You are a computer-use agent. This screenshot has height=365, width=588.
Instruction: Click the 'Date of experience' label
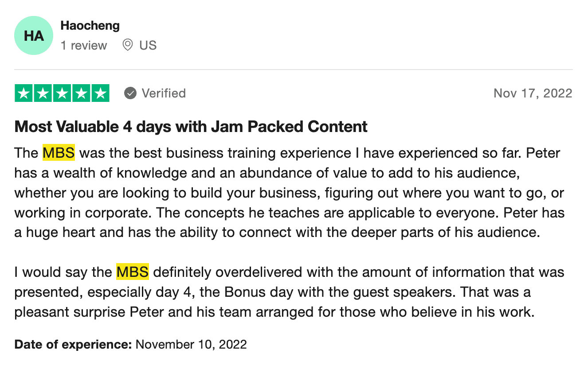coord(73,345)
